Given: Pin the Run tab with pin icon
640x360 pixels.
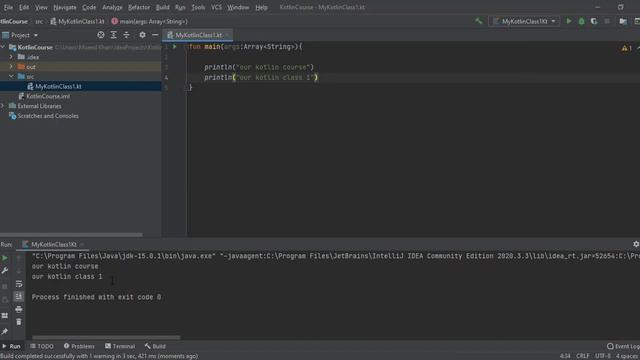Looking at the screenshot, I should [5, 331].
